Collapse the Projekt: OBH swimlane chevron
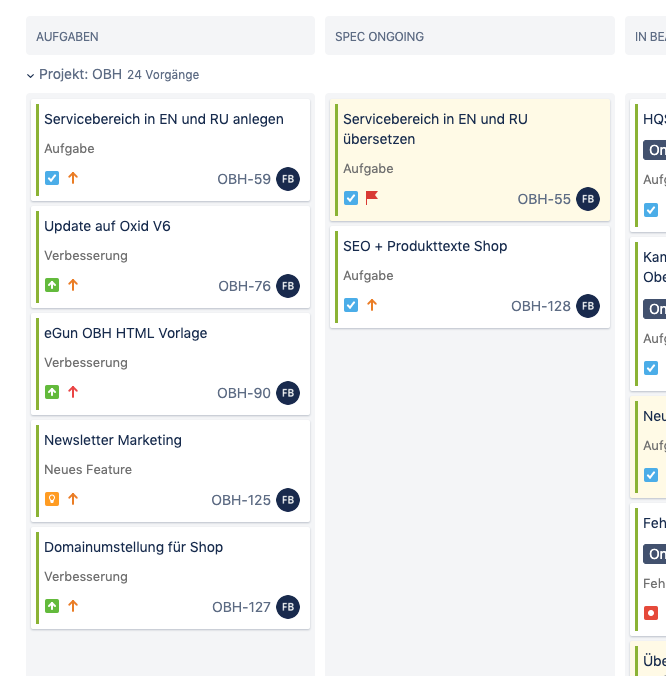Viewport: 666px width, 676px height. point(30,75)
